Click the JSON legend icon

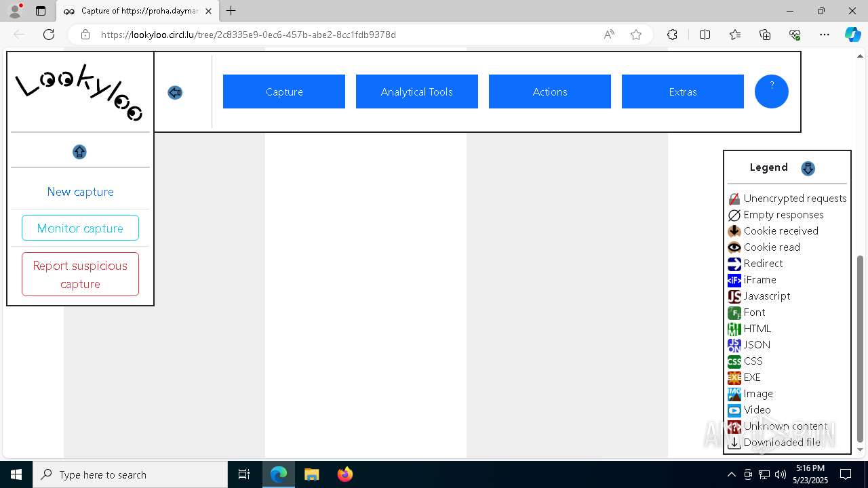point(734,345)
